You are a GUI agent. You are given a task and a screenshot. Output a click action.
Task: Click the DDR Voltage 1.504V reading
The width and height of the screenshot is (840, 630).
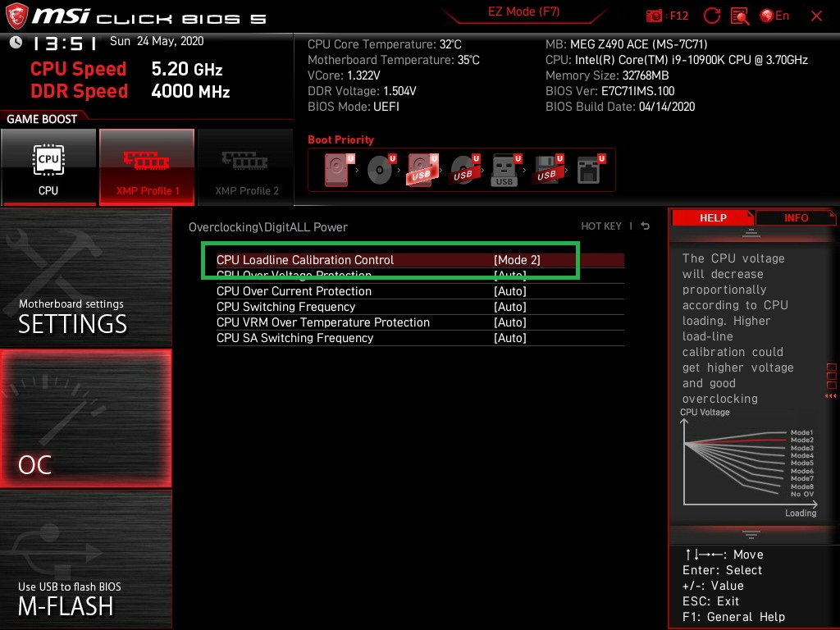pos(362,91)
